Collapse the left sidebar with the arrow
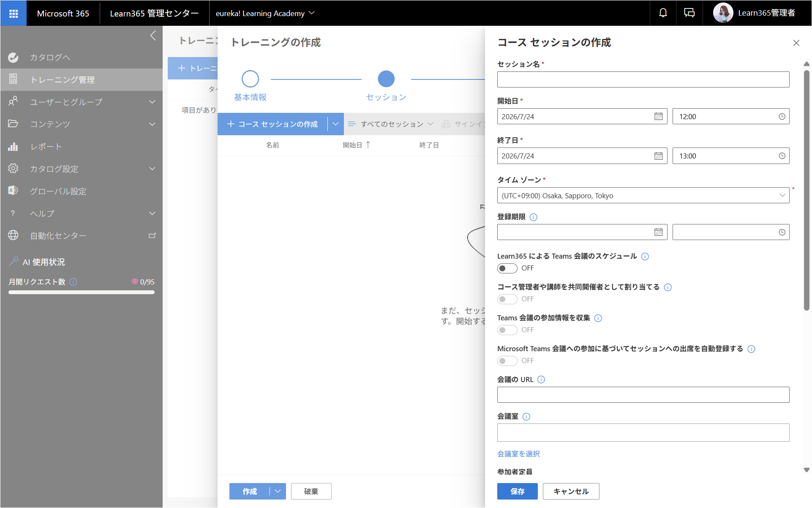 point(153,36)
